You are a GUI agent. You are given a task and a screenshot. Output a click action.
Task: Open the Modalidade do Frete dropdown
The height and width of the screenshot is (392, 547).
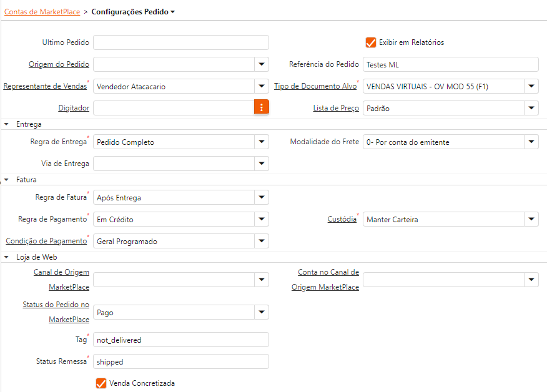coord(531,142)
